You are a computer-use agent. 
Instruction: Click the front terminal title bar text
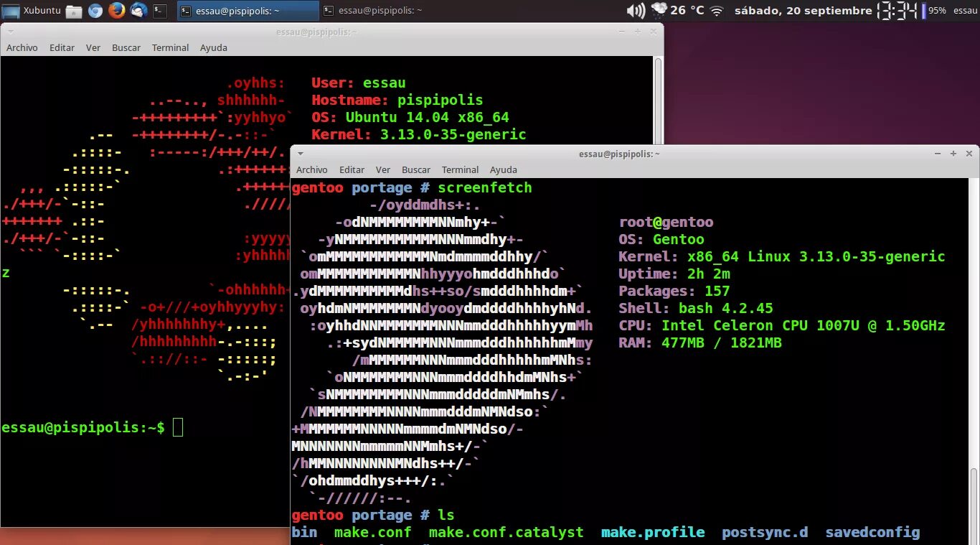click(x=620, y=154)
